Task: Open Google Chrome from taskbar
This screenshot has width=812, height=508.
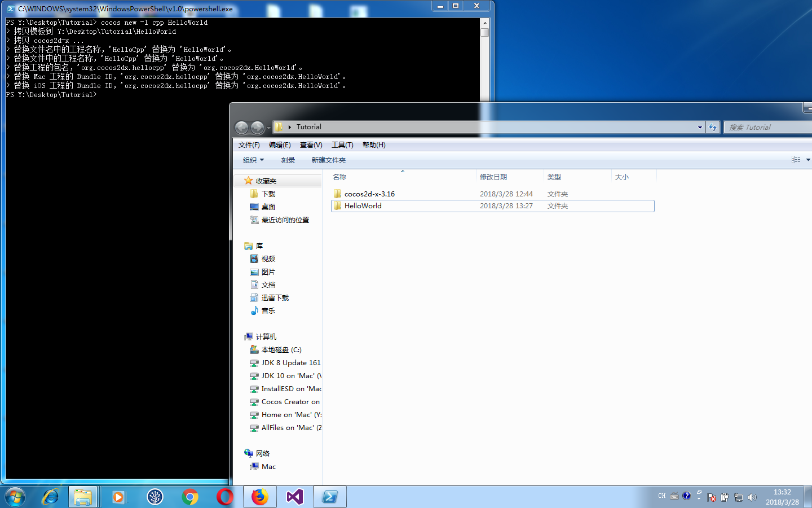Action: [x=190, y=497]
